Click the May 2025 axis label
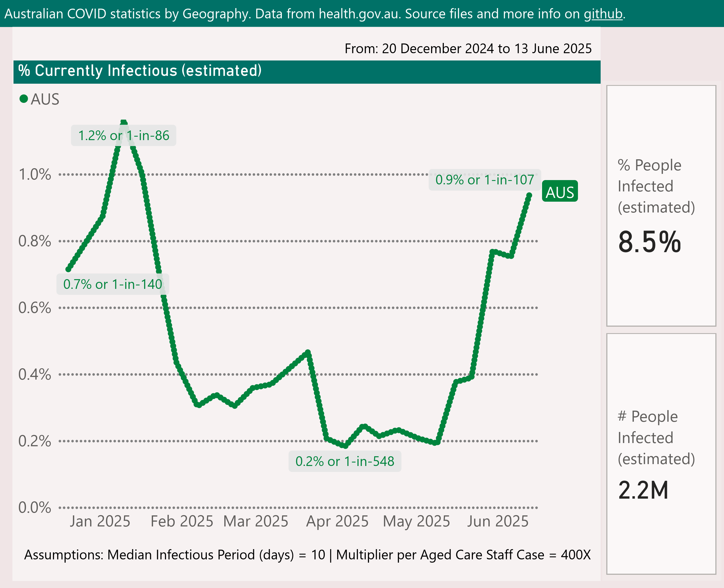 click(416, 522)
